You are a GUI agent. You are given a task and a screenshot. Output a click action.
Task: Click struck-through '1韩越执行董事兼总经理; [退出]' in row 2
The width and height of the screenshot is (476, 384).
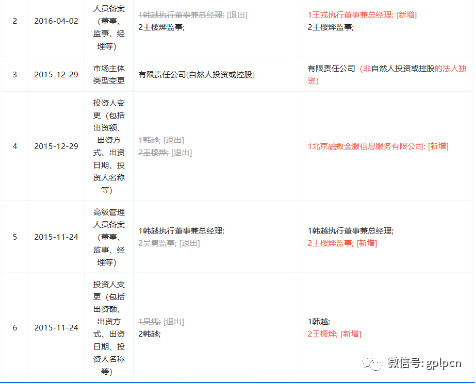(193, 15)
